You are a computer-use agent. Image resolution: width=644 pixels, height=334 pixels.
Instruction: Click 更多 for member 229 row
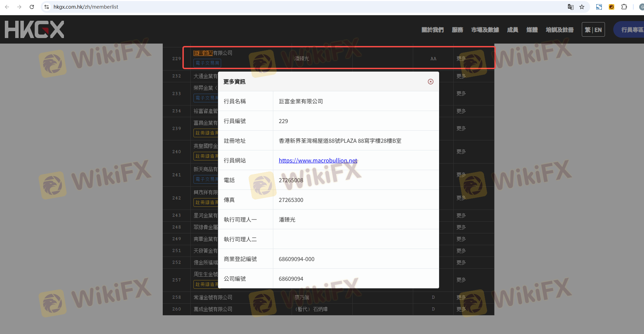click(x=461, y=58)
